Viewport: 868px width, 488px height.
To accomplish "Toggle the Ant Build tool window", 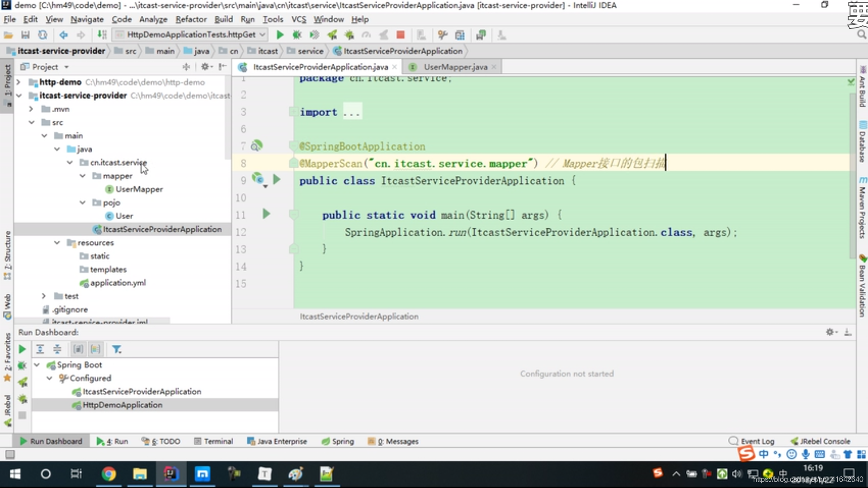I will (862, 87).
